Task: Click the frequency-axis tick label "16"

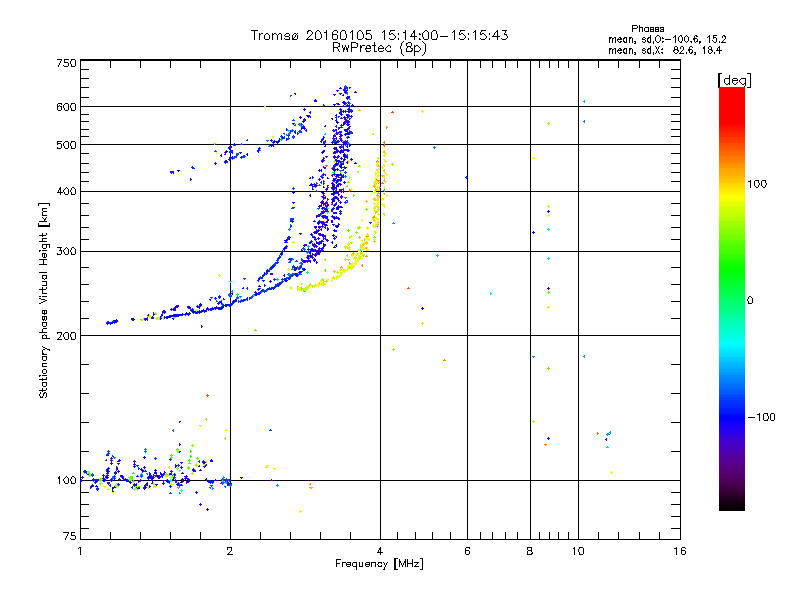Action: coord(680,551)
